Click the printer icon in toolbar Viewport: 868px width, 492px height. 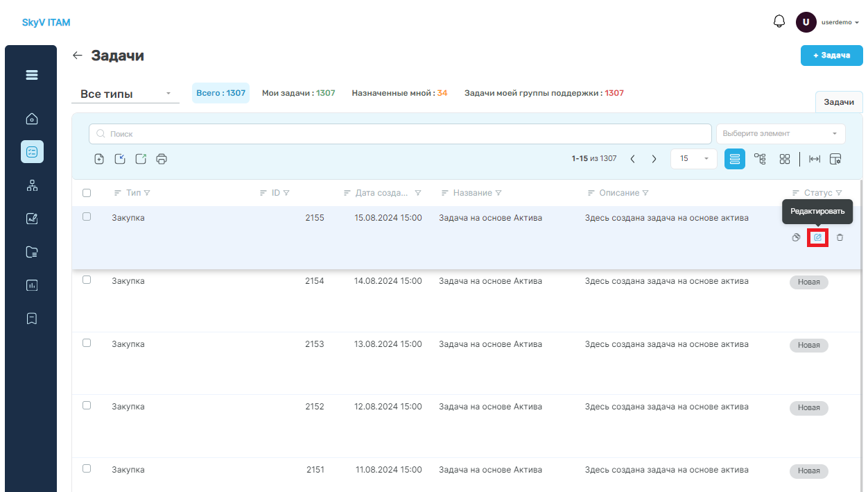click(x=162, y=159)
